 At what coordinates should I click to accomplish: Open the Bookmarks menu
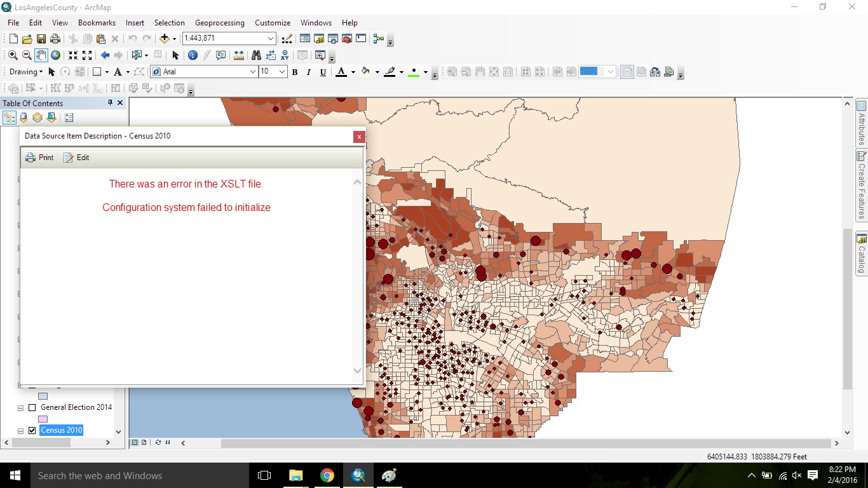[x=97, y=22]
